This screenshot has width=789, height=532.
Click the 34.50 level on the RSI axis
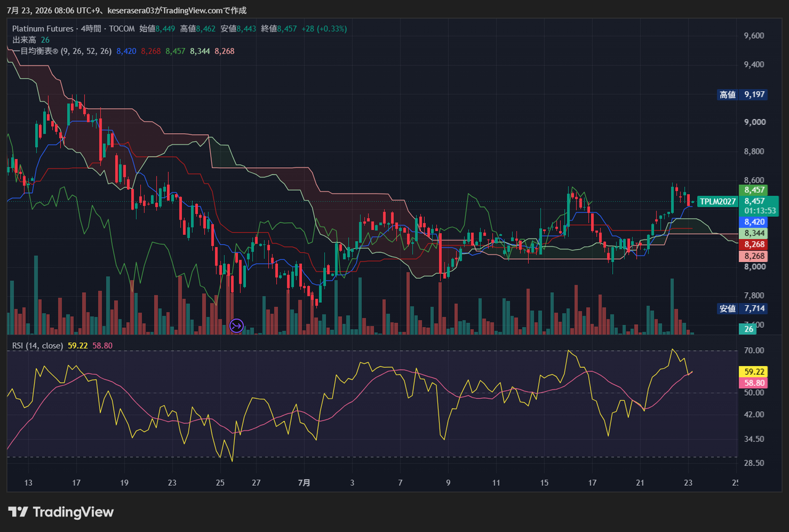[x=754, y=439]
